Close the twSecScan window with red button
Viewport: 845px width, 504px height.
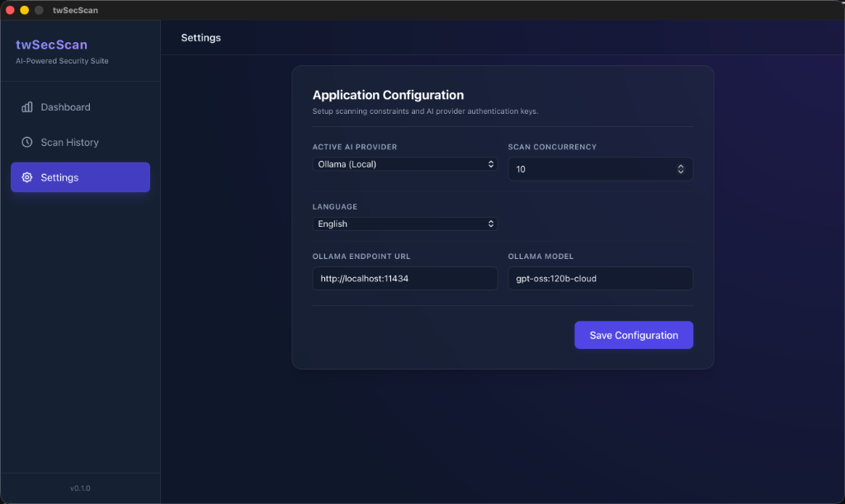[x=10, y=10]
